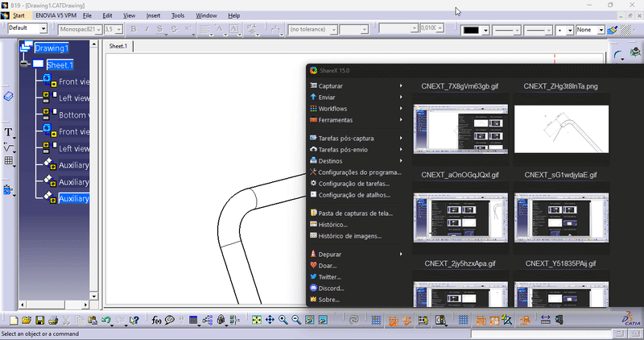
Task: Click the What's This help icon
Action: click(134, 321)
